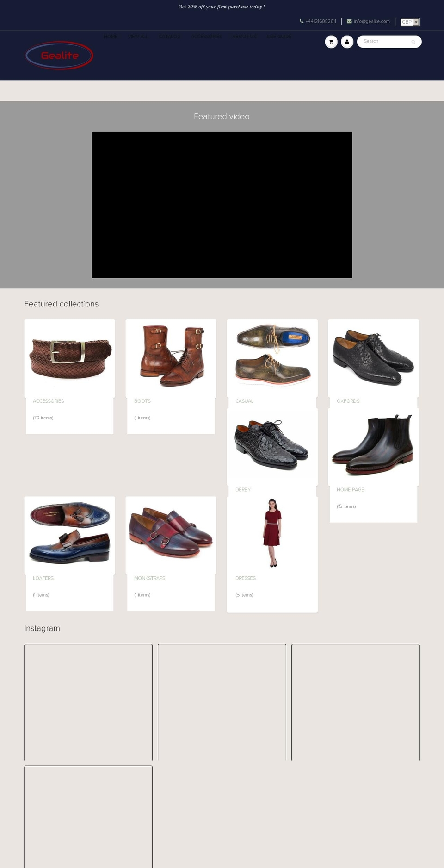Open the HOME menu item

[111, 37]
